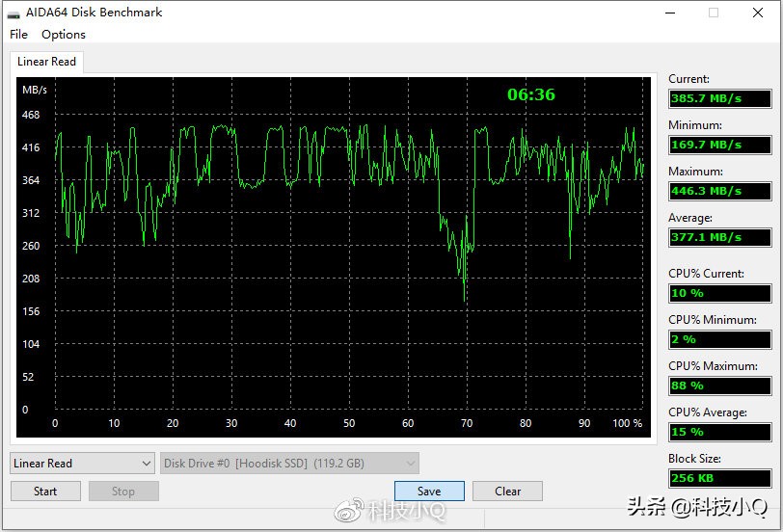Open the Options menu
The height and width of the screenshot is (532, 783).
pos(64,35)
